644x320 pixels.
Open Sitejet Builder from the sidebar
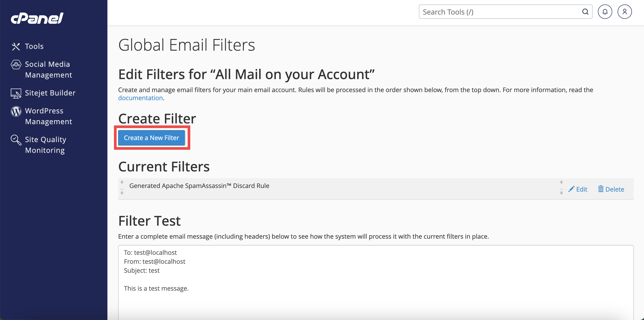(50, 93)
